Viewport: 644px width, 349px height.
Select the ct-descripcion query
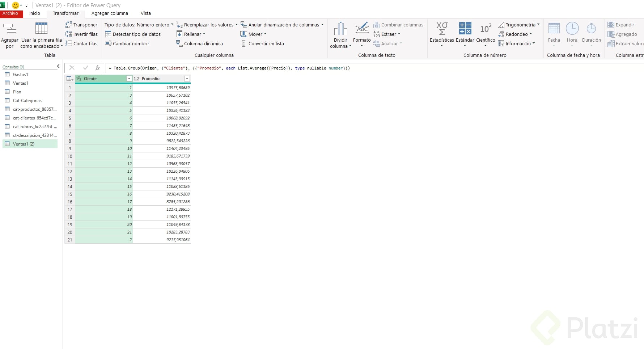[30, 135]
